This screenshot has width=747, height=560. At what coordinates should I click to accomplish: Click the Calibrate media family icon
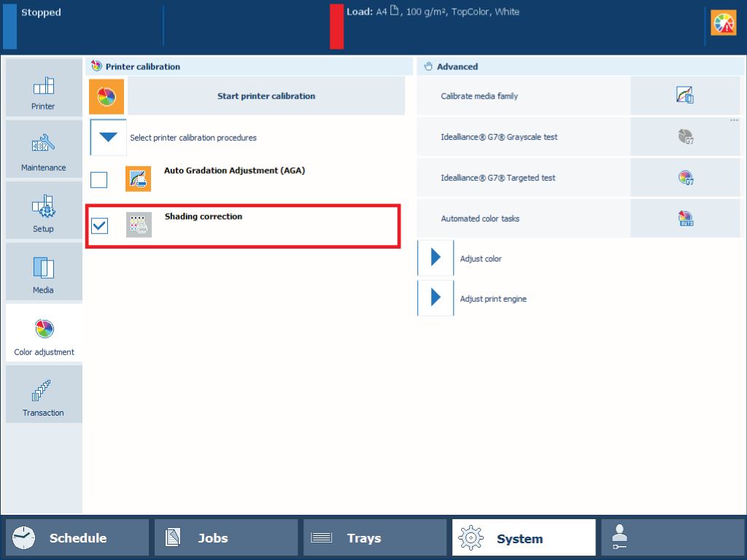click(x=684, y=96)
